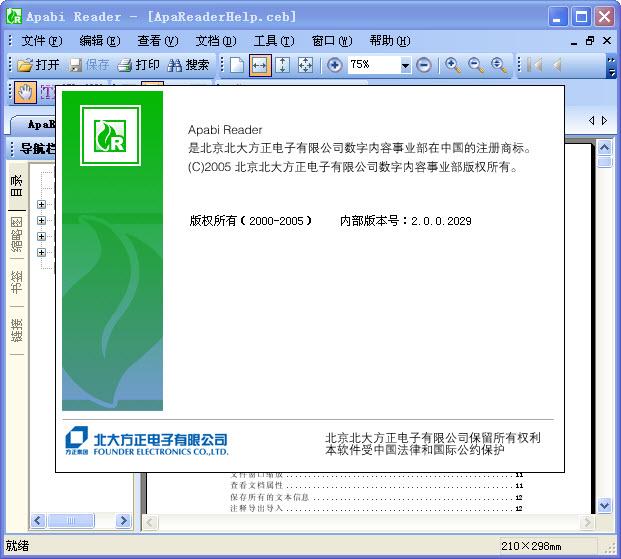Viewport: 621px width, 559px height.
Task: Click the Apabi Reader title bar app icon
Action: click(x=14, y=16)
